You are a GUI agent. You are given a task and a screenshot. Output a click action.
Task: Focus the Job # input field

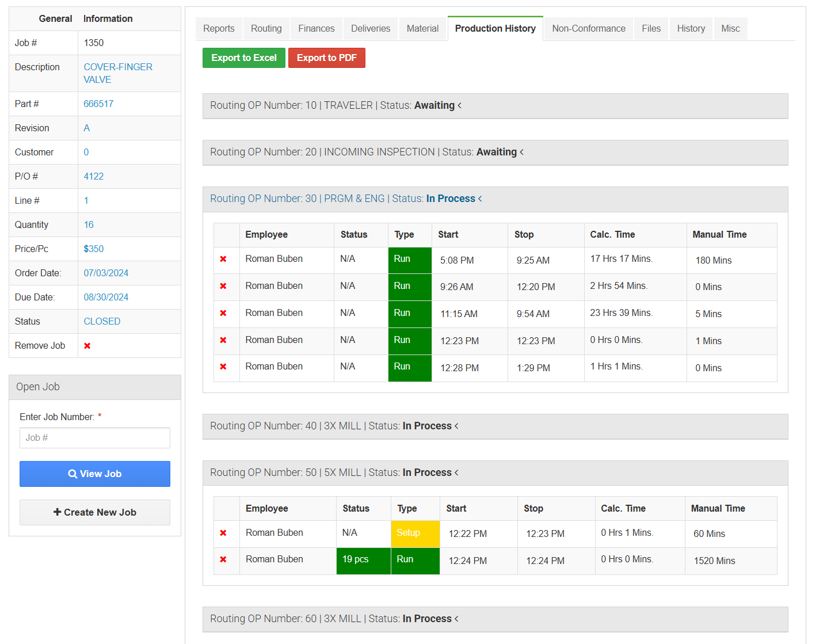[x=95, y=438]
